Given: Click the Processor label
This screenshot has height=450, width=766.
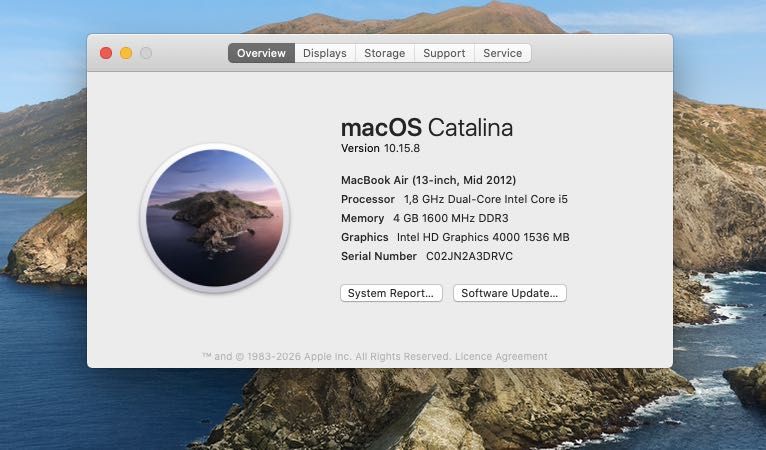Looking at the screenshot, I should coord(368,199).
